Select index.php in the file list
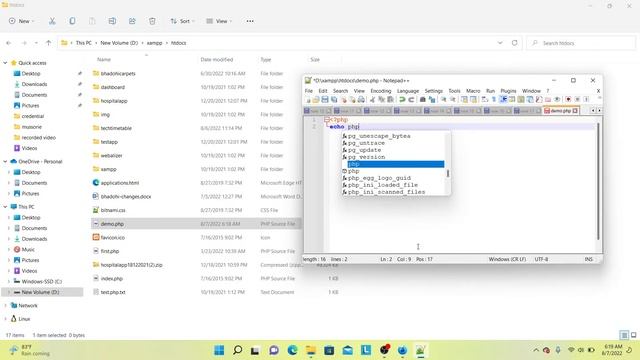Viewport: 640px width, 360px height. coord(111,278)
